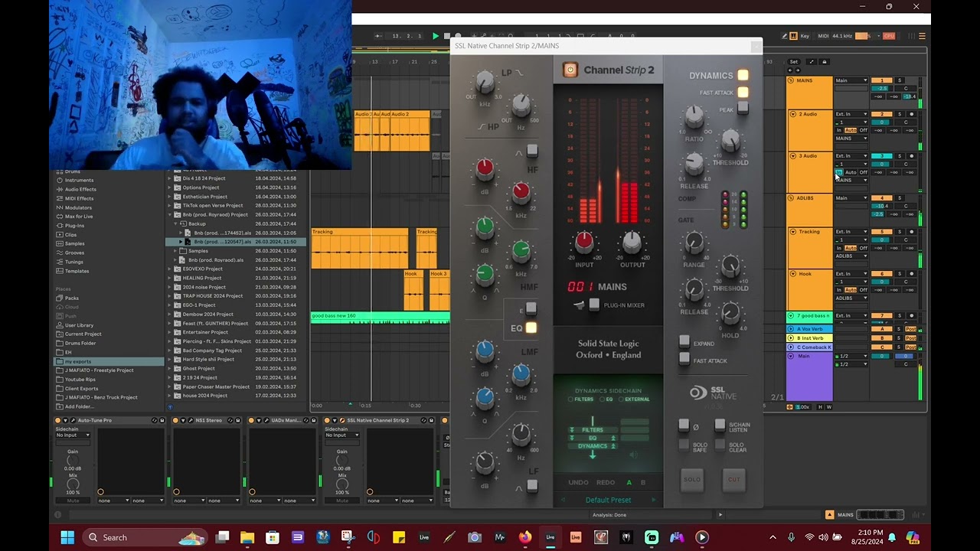Click the compressor THRESHOLD knob
This screenshot has height=551, width=980.
coord(730,140)
